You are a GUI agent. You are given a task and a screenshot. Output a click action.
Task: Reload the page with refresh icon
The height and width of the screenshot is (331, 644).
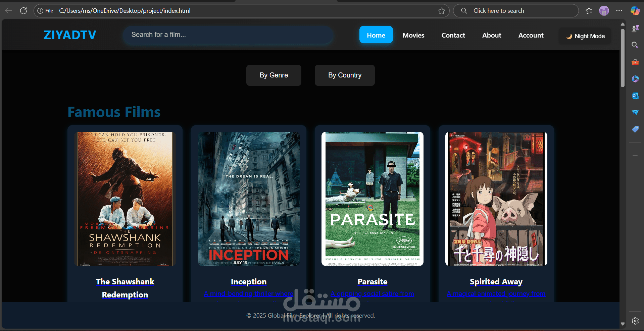pyautogui.click(x=23, y=11)
